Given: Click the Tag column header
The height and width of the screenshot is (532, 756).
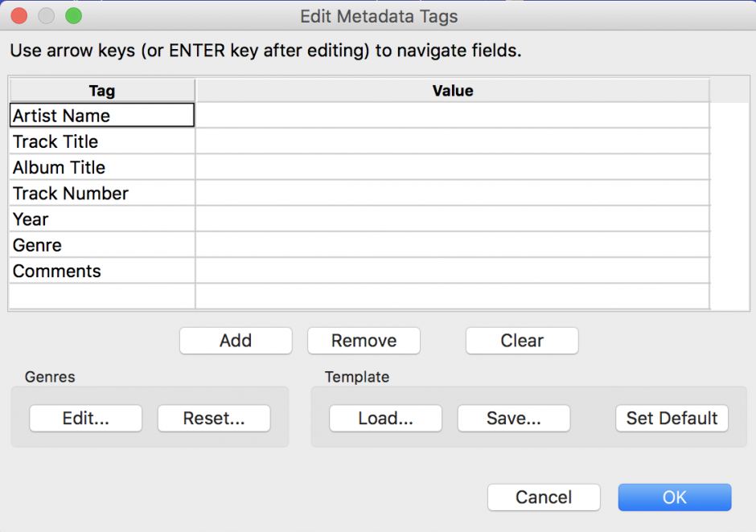Looking at the screenshot, I should pos(101,90).
